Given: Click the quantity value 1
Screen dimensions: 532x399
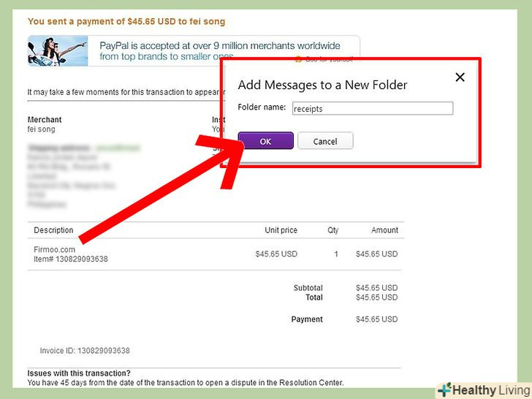Looking at the screenshot, I should 336,254.
